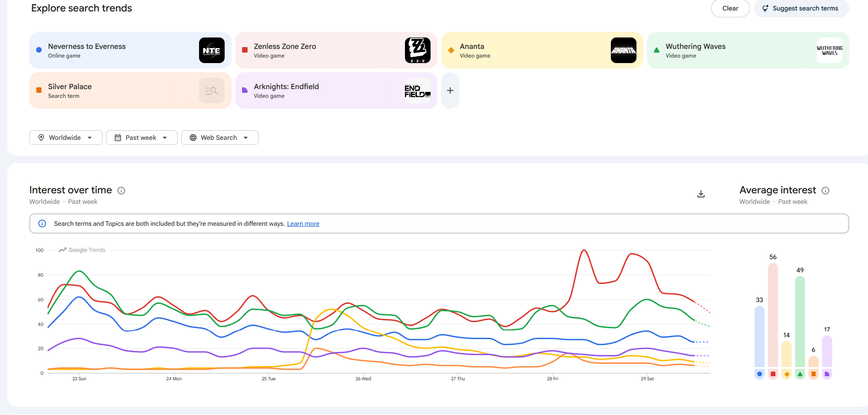Screen dimensions: 868x415
Task: Click the yellow average bar valued 14
Action: 787,354
